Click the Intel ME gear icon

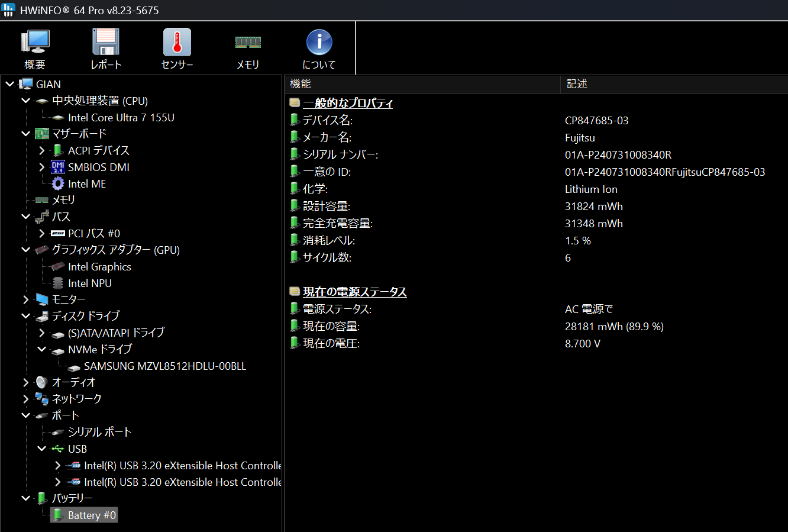point(58,183)
